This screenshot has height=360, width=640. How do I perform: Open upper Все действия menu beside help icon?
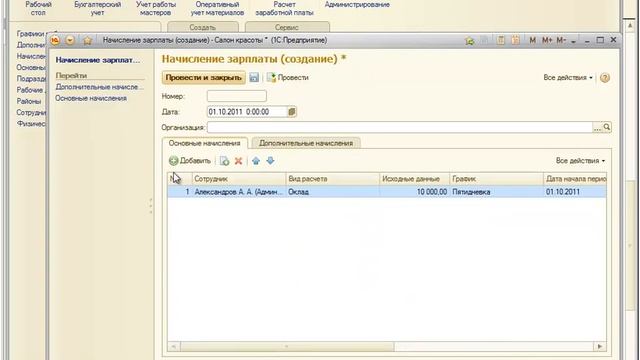coord(568,78)
